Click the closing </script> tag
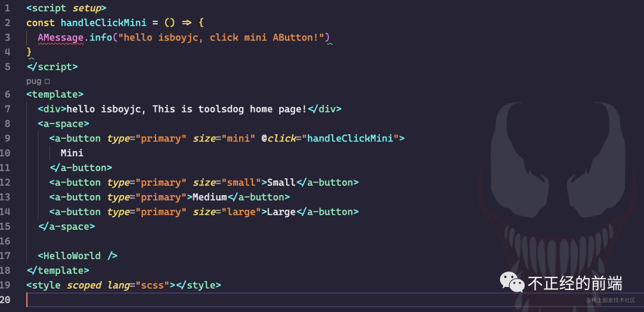Image resolution: width=644 pixels, height=312 pixels. tap(52, 67)
